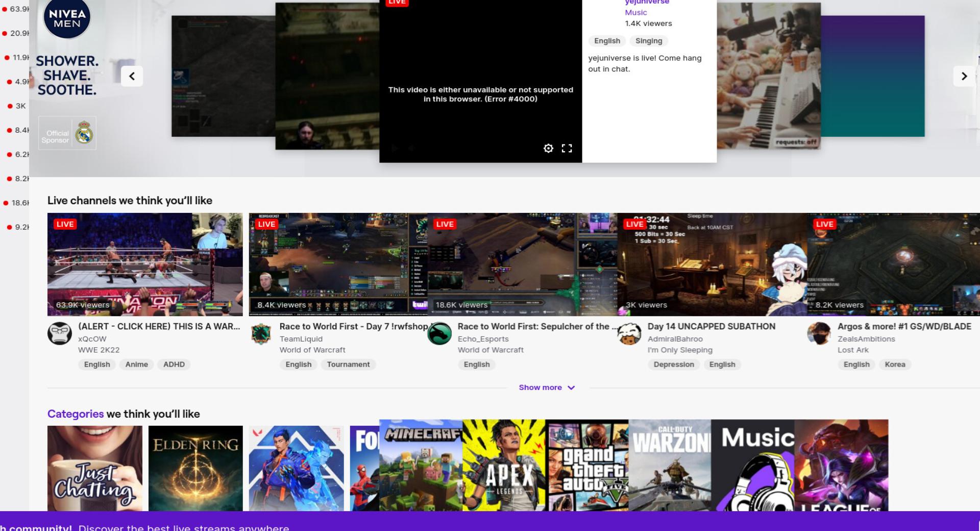
Task: Open World of Warcraft link under Echo_Esports
Action: tap(491, 350)
